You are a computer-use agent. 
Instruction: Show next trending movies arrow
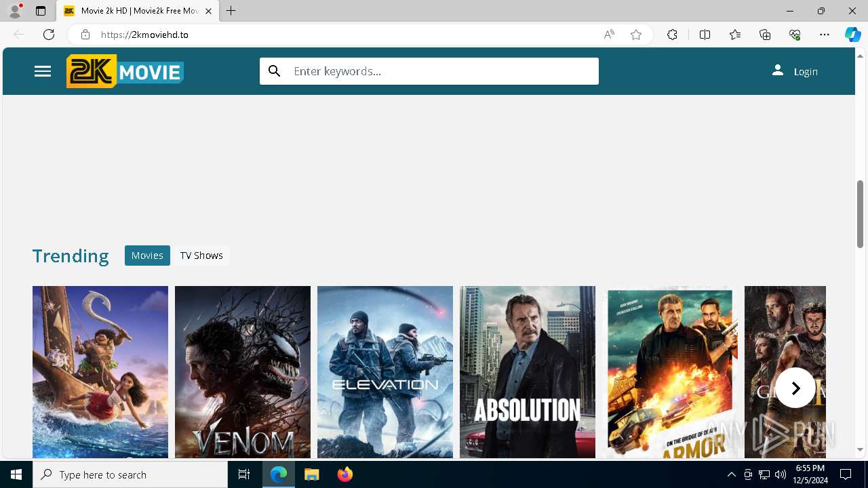(795, 388)
